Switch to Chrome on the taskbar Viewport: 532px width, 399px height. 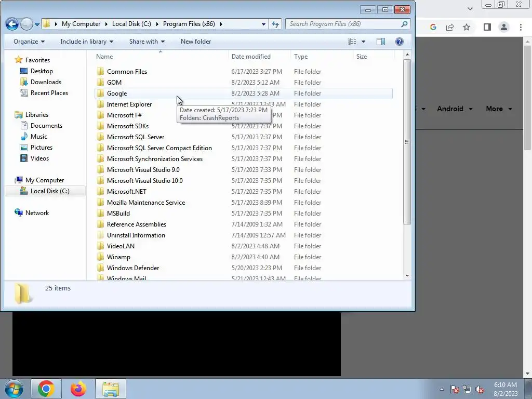[46, 389]
